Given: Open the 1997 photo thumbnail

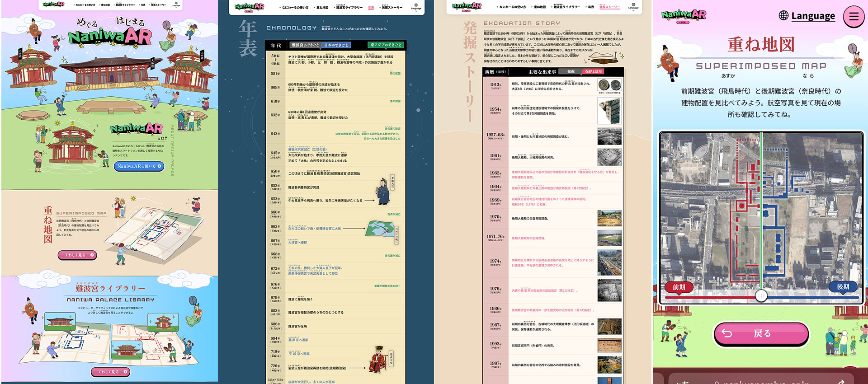Looking at the screenshot, I should [609, 365].
